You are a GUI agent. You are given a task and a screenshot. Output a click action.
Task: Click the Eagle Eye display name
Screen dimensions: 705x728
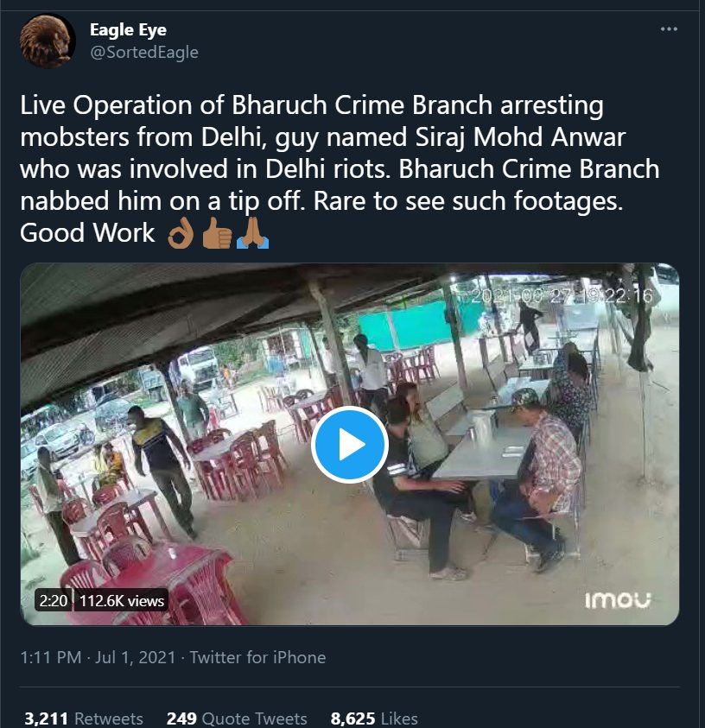128,29
